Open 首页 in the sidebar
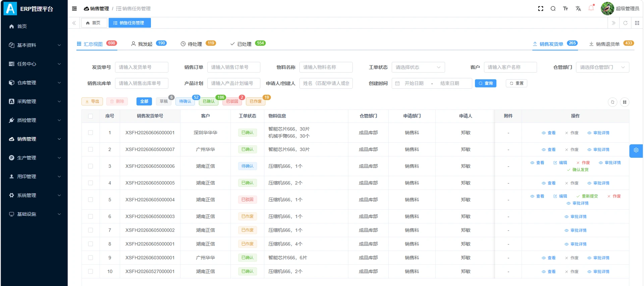The height and width of the screenshot is (286, 644). pyautogui.click(x=34, y=26)
